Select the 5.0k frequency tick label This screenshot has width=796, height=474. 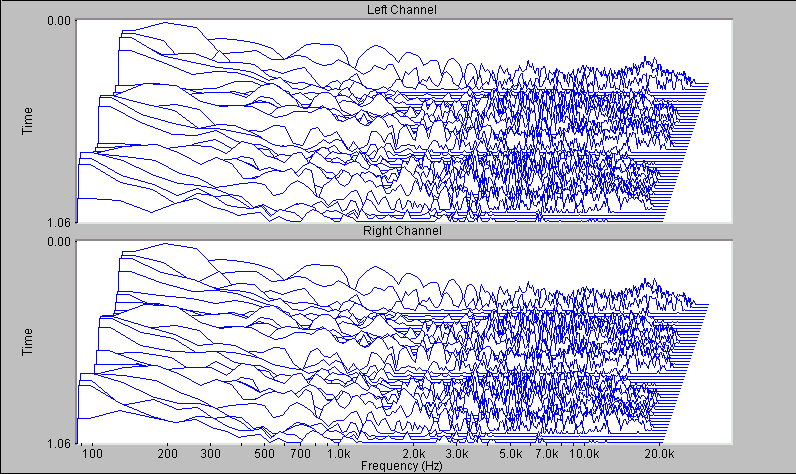click(x=510, y=453)
